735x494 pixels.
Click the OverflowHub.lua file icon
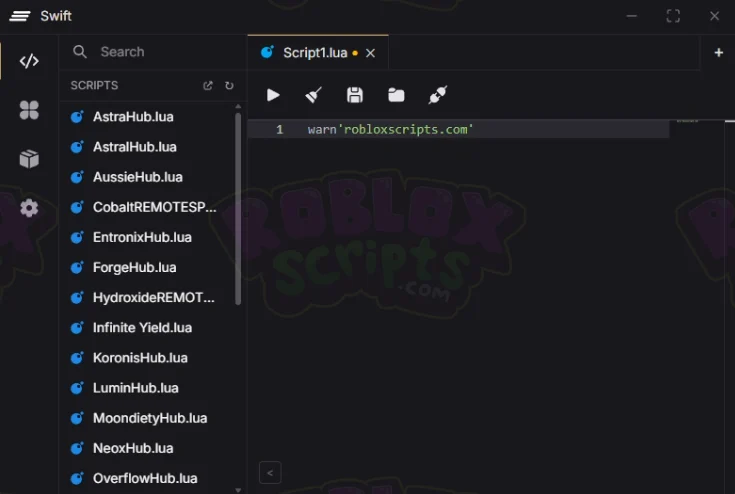click(77, 478)
